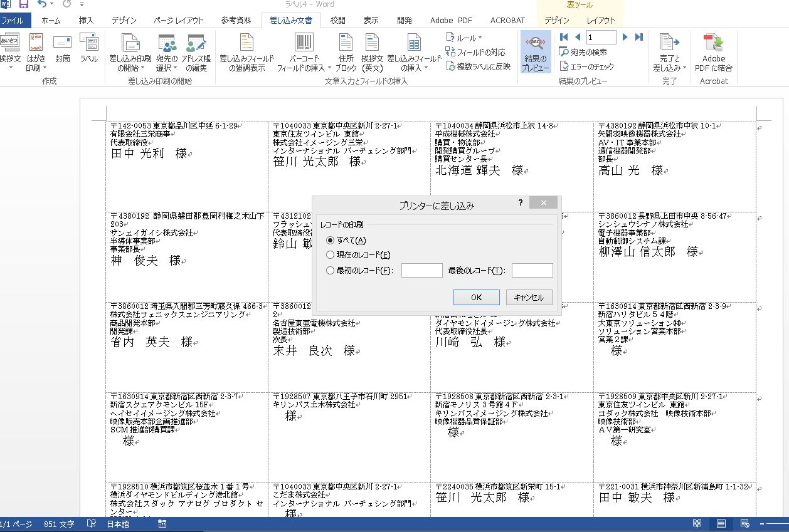
Task: Switch to the 表示 tab
Action: click(x=371, y=20)
